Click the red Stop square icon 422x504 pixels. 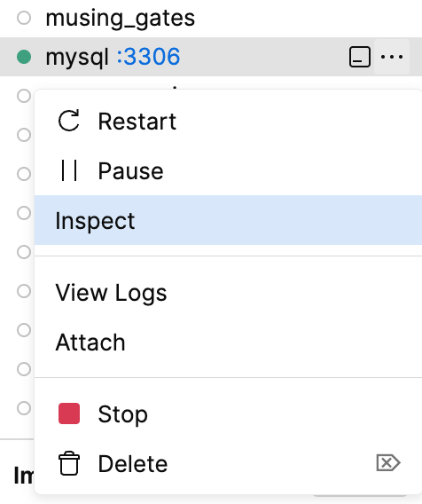pyautogui.click(x=69, y=413)
